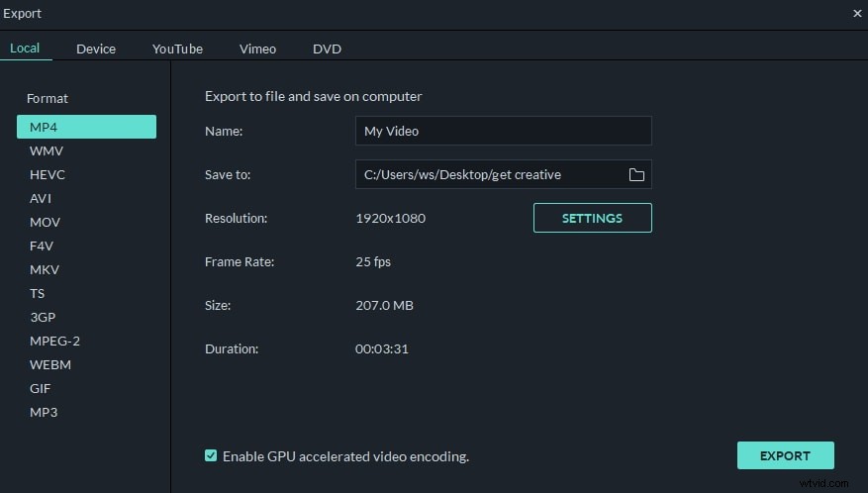
Task: Select MP4 in the format list
Action: 86,127
